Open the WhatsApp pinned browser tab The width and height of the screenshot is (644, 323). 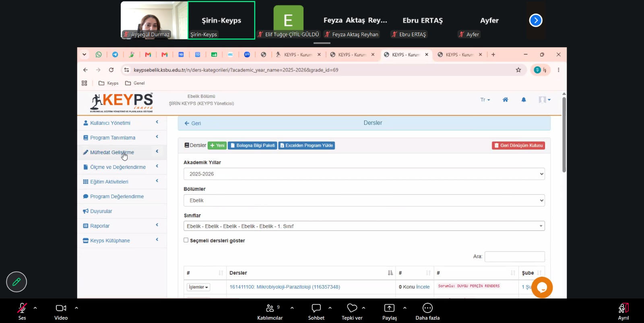[99, 54]
